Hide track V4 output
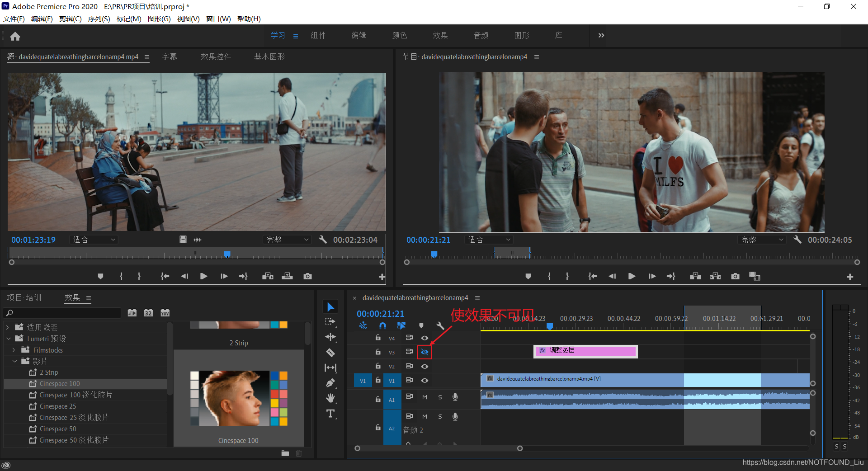 [425, 338]
